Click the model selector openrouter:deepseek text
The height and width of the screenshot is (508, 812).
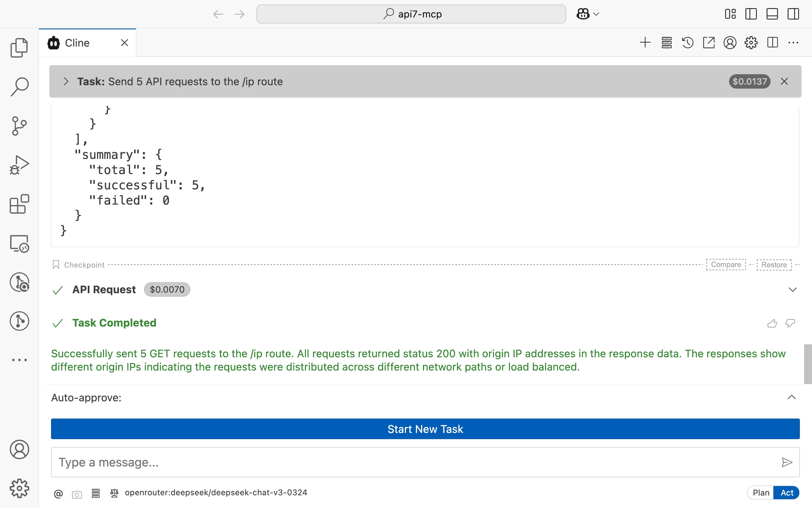coord(216,492)
